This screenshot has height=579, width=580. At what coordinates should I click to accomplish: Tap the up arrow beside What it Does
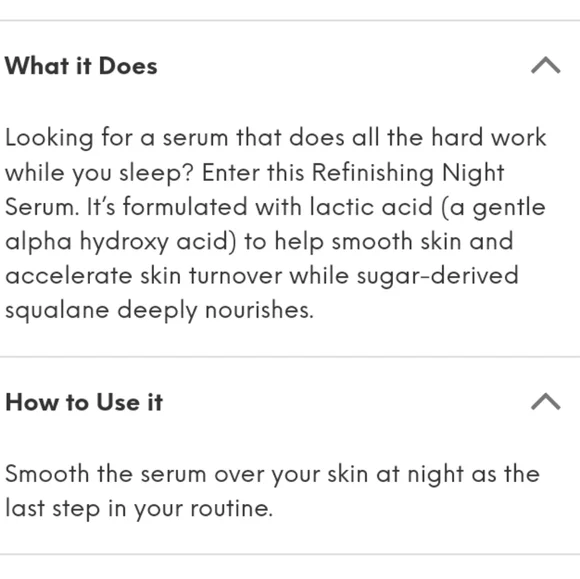tap(546, 65)
